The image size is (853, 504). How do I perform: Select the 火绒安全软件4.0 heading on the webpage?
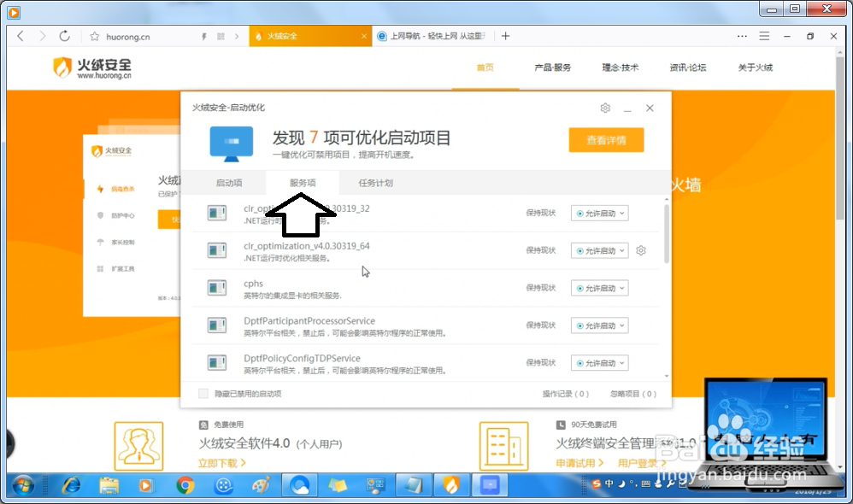244,443
